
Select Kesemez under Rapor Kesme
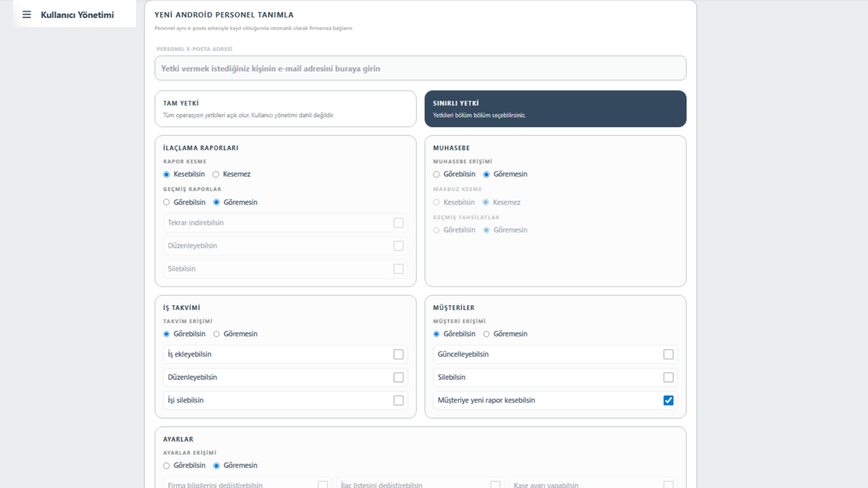click(x=216, y=175)
